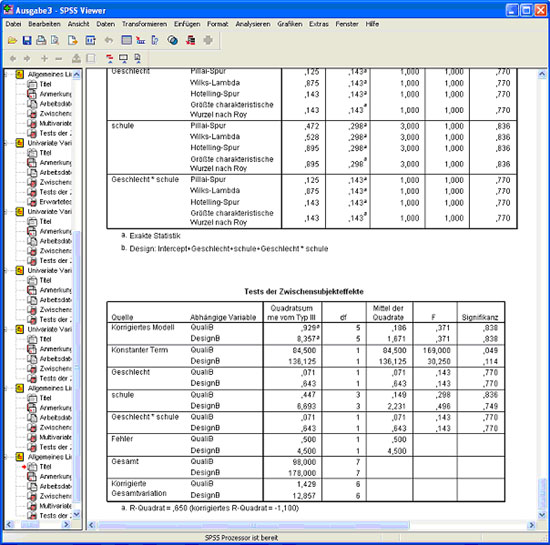The width and height of the screenshot is (550, 545).
Task: Click the content pane's scroll-down arrow
Action: point(542,515)
